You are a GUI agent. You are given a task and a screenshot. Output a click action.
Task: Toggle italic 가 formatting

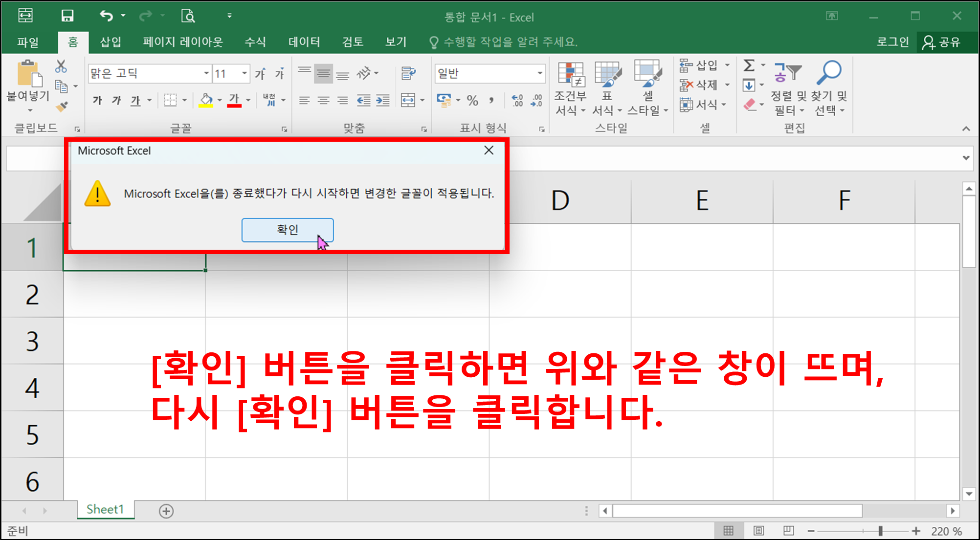coord(116,100)
